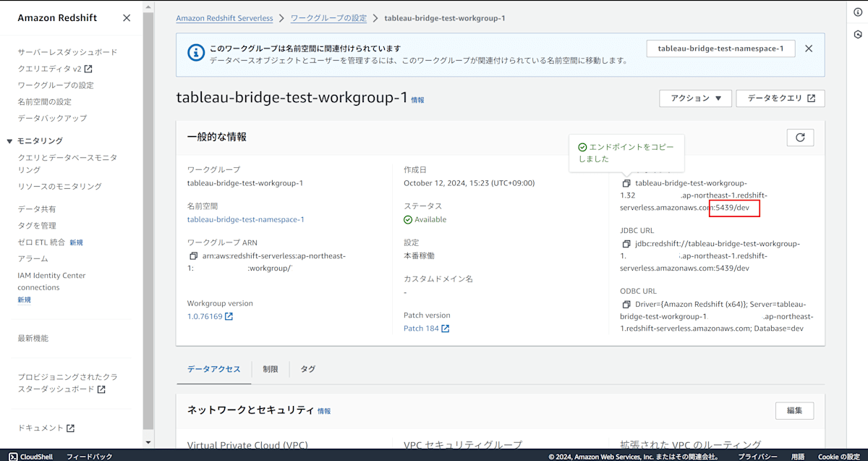
Task: Open データ共有 in sidebar
Action: pos(37,209)
